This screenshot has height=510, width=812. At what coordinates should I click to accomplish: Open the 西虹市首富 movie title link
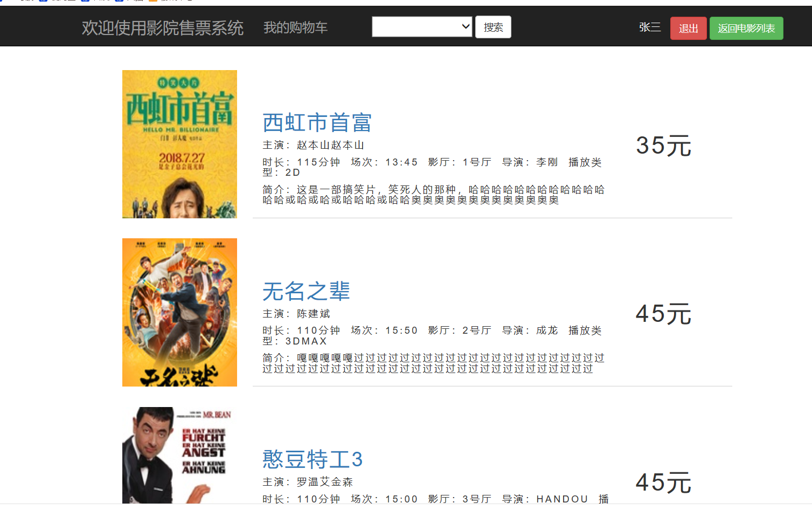click(x=316, y=122)
